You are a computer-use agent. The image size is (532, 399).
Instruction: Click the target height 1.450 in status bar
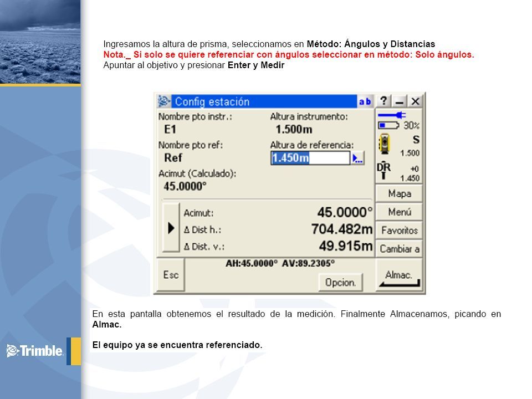[x=410, y=178]
